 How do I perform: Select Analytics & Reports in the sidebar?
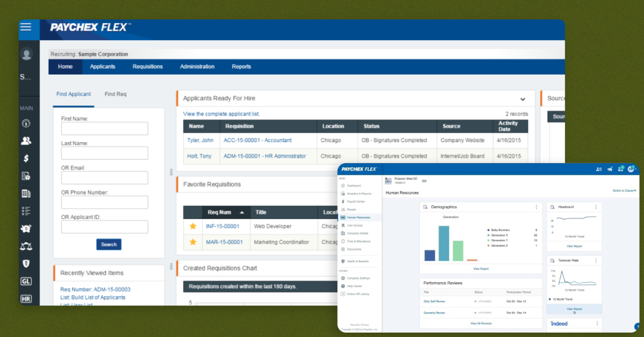pyautogui.click(x=360, y=193)
